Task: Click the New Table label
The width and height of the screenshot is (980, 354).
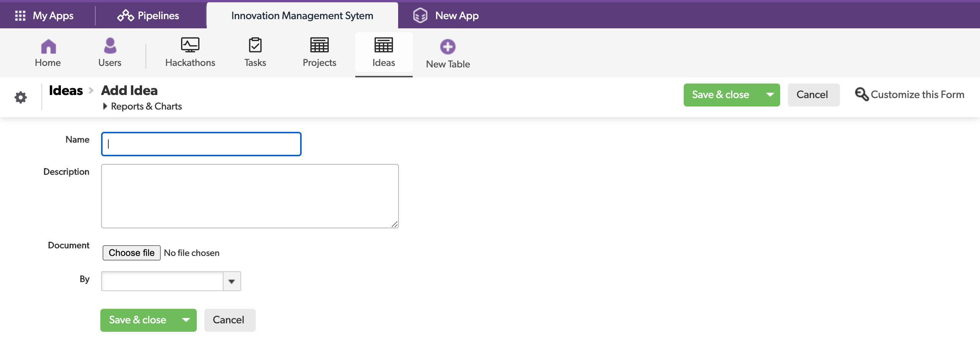Action: coord(448,64)
